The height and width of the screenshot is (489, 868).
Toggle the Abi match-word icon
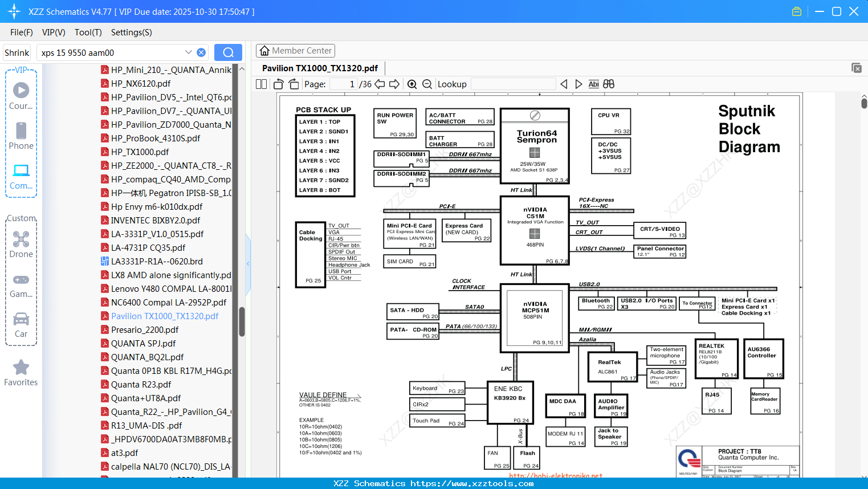[593, 84]
